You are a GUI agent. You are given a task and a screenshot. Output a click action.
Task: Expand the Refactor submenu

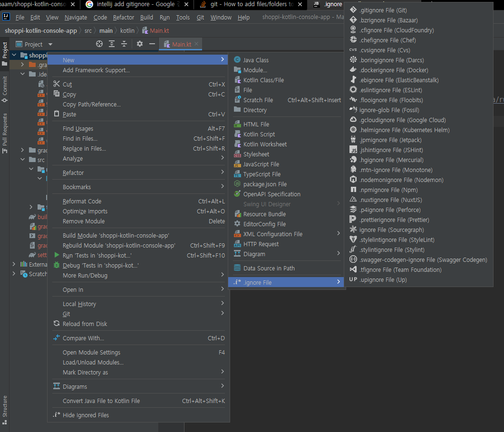point(138,173)
